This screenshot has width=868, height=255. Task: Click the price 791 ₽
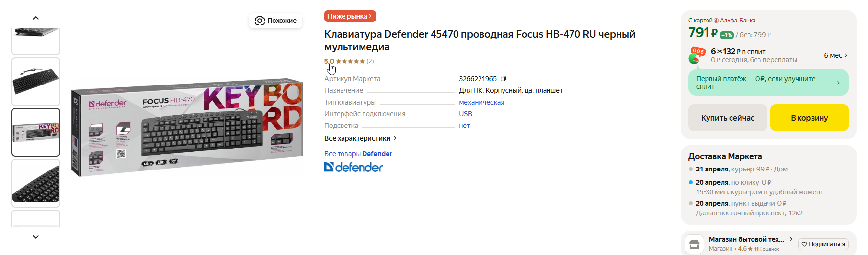(x=703, y=33)
